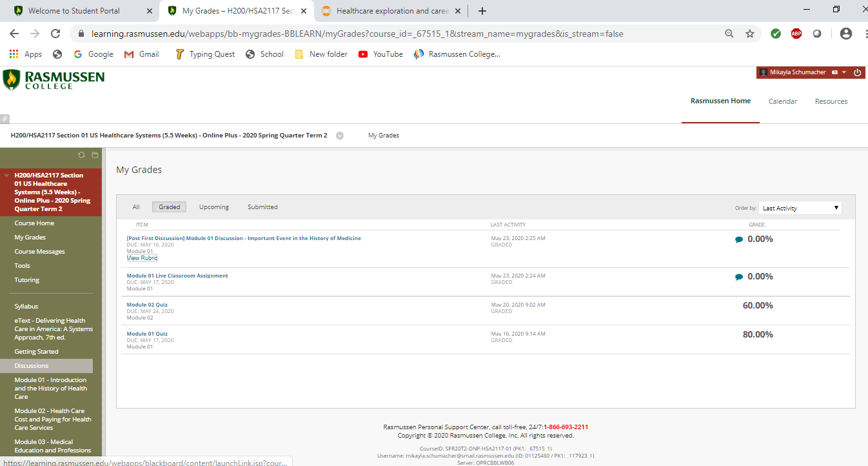
Task: Open the Rasmussen College bookmark
Action: click(x=457, y=54)
